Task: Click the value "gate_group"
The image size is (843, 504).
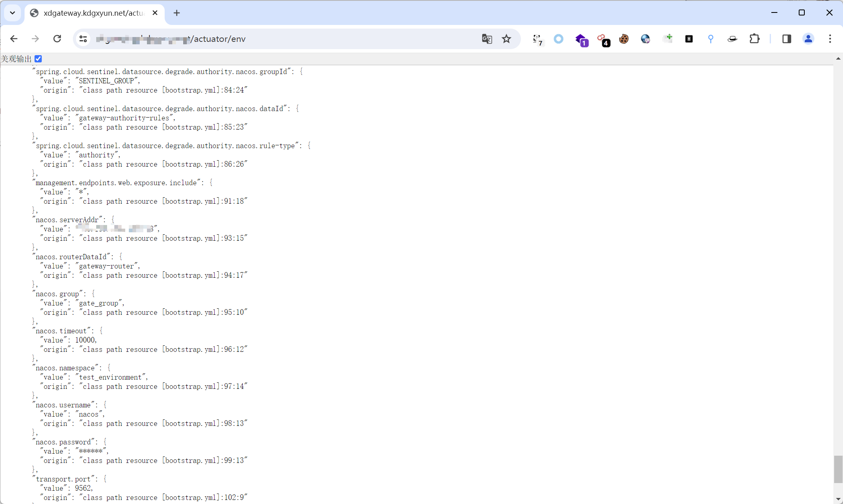Action: 99,303
